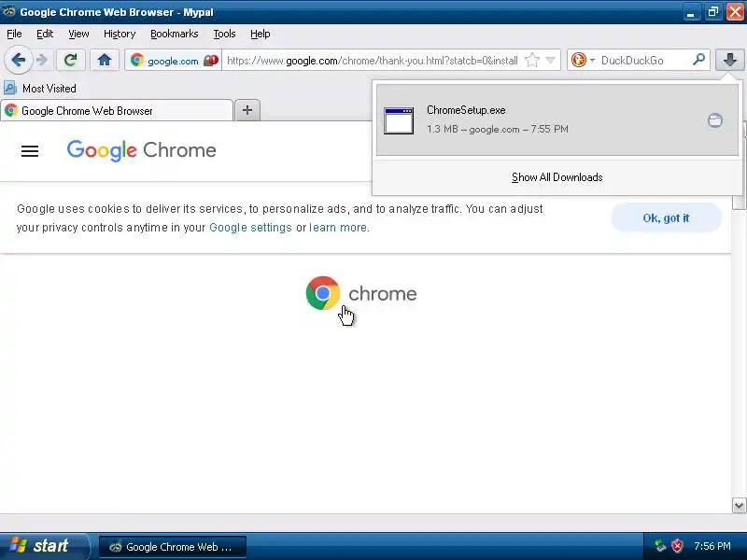Open the Windows start menu
Viewport: 747px width, 560px height.
44,545
